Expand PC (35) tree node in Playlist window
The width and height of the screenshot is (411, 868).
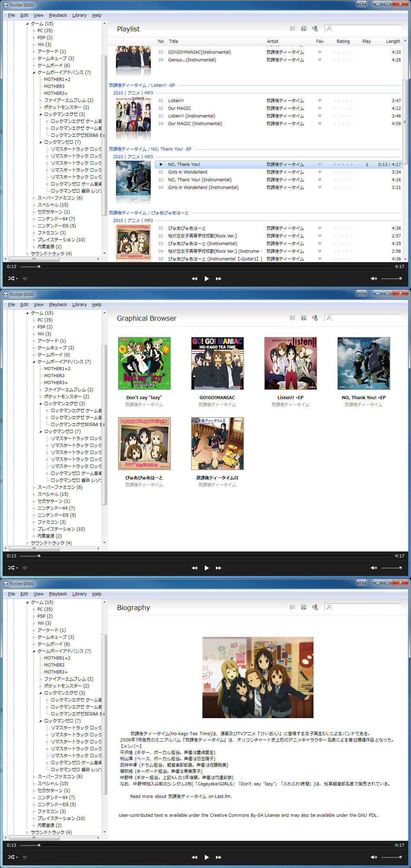click(x=34, y=31)
